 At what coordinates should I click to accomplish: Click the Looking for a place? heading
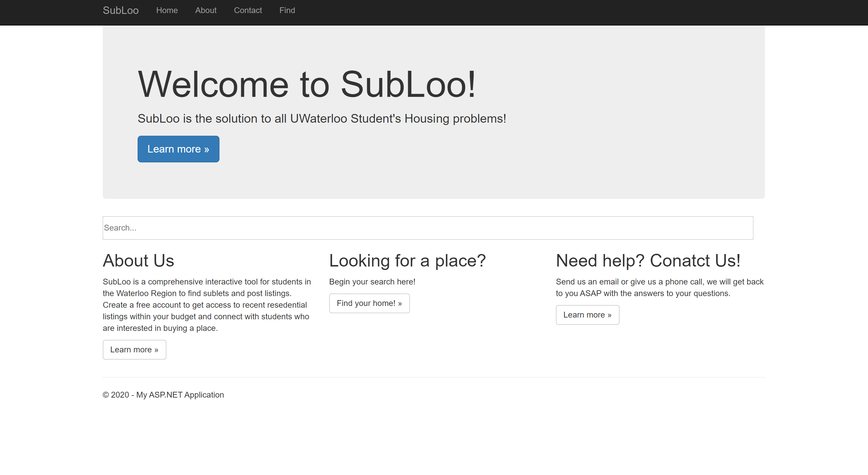tap(407, 261)
